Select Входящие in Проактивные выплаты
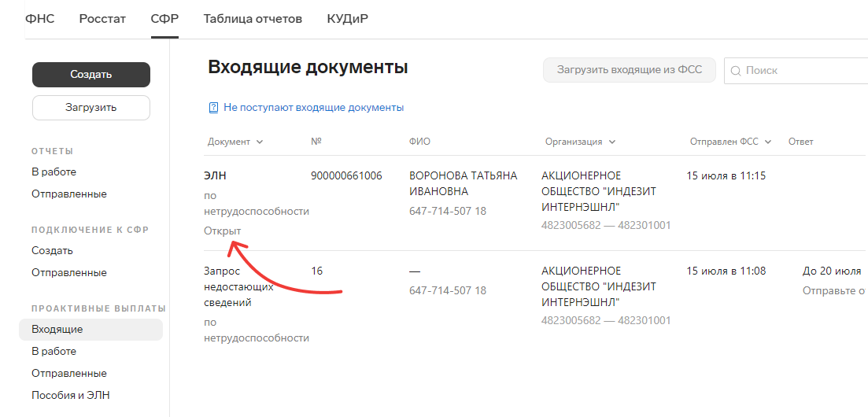This screenshot has width=868, height=417. [90, 330]
